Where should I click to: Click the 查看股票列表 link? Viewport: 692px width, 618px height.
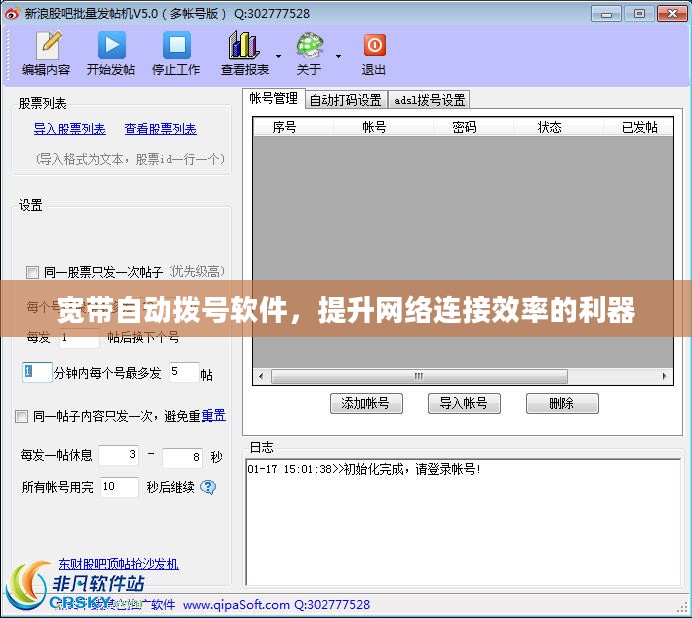pyautogui.click(x=161, y=129)
